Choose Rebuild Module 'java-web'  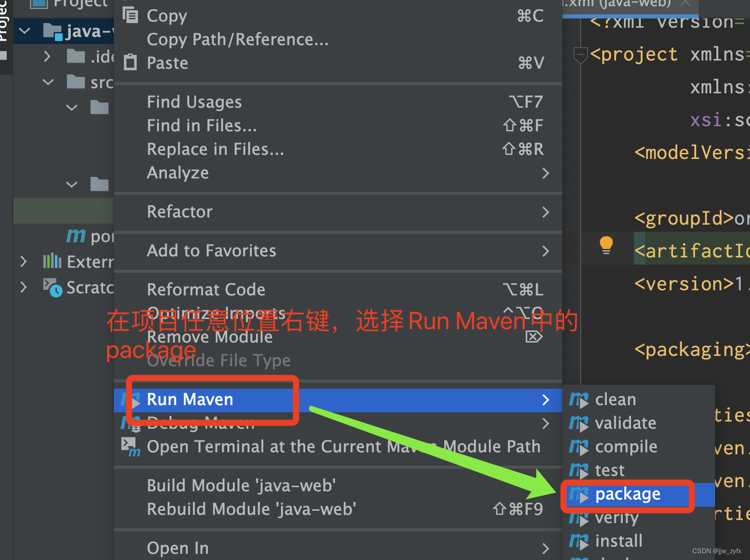coord(338,509)
